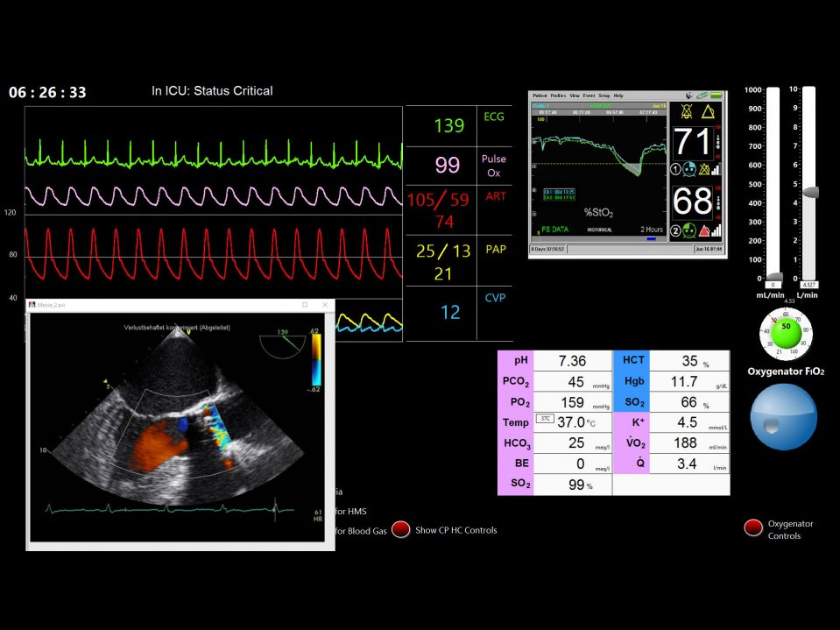Click channel 1 signal strength bars icon
Viewport: 840px width, 630px height.
tap(716, 171)
